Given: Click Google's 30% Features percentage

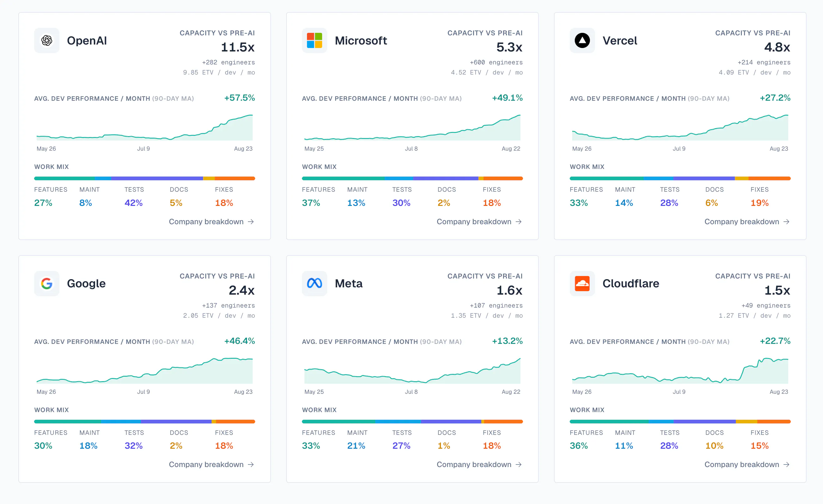Looking at the screenshot, I should coord(43,446).
